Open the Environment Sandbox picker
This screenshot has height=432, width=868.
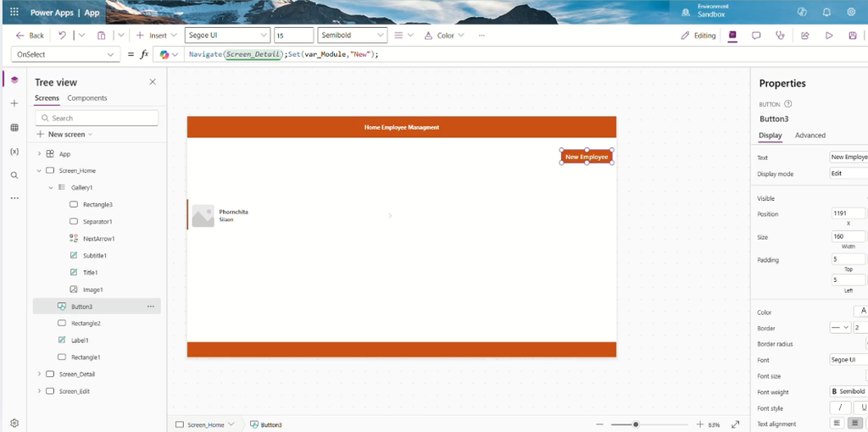click(x=704, y=10)
